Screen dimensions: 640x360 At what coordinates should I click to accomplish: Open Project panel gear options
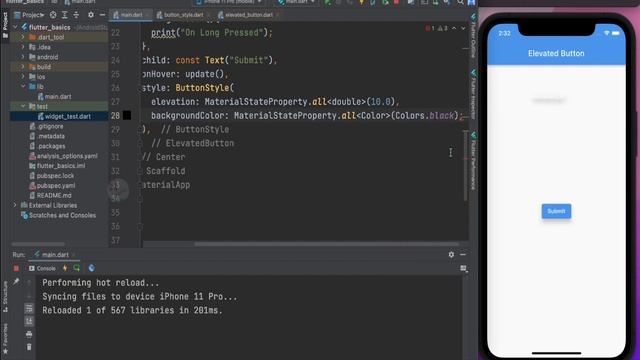point(91,15)
